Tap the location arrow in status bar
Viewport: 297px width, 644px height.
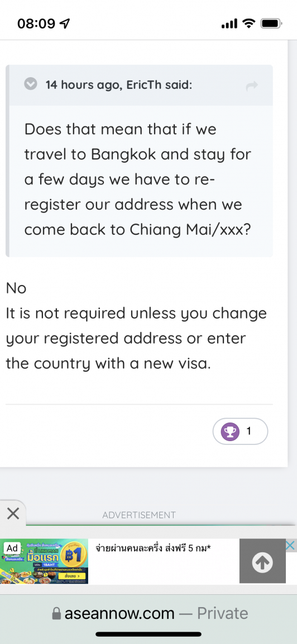[x=65, y=24]
